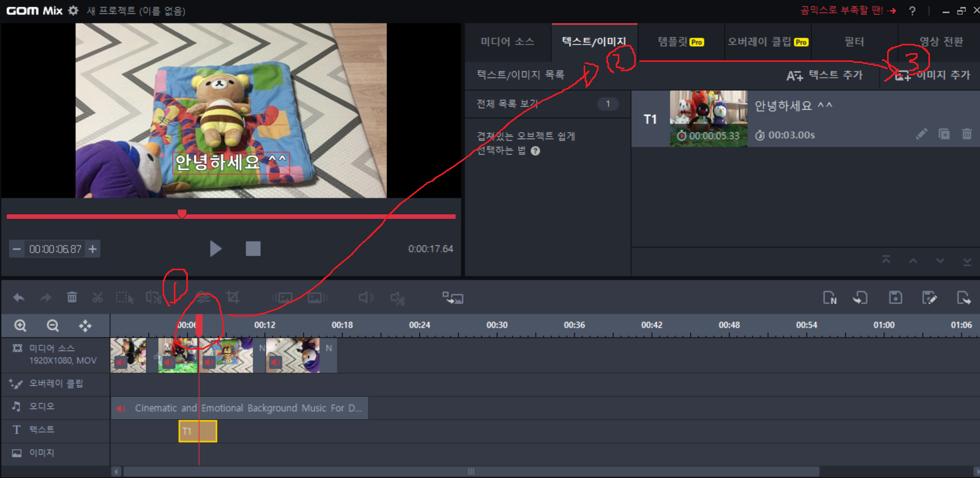980x478 pixels.
Task: Click the help icon next to 선택하는 법
Action: [536, 151]
